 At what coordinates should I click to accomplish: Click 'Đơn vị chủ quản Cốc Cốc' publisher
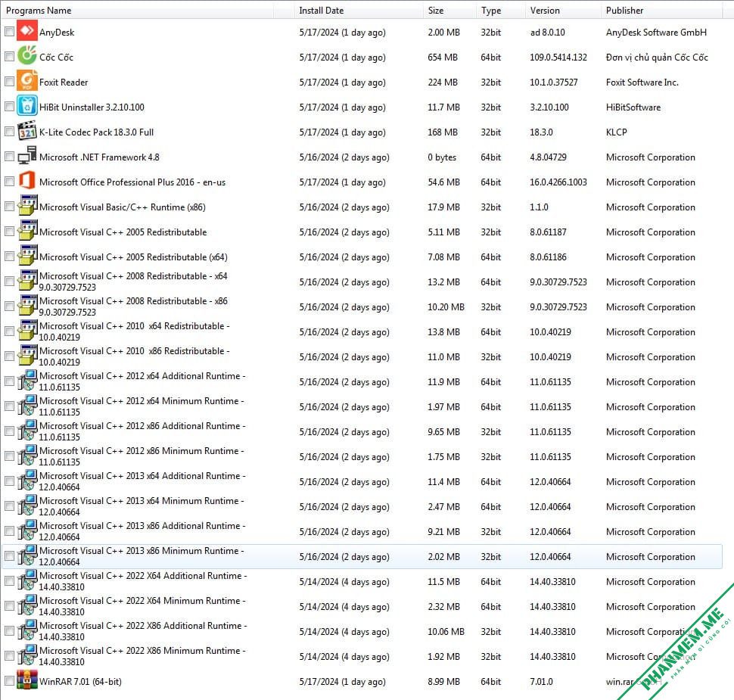pos(656,57)
